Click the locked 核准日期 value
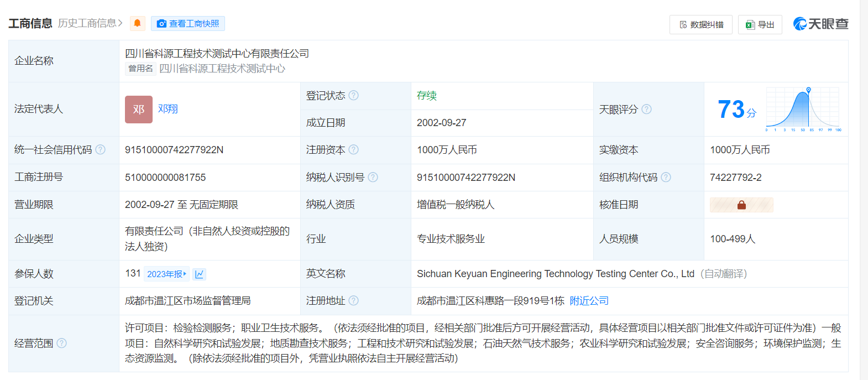 pyautogui.click(x=741, y=205)
